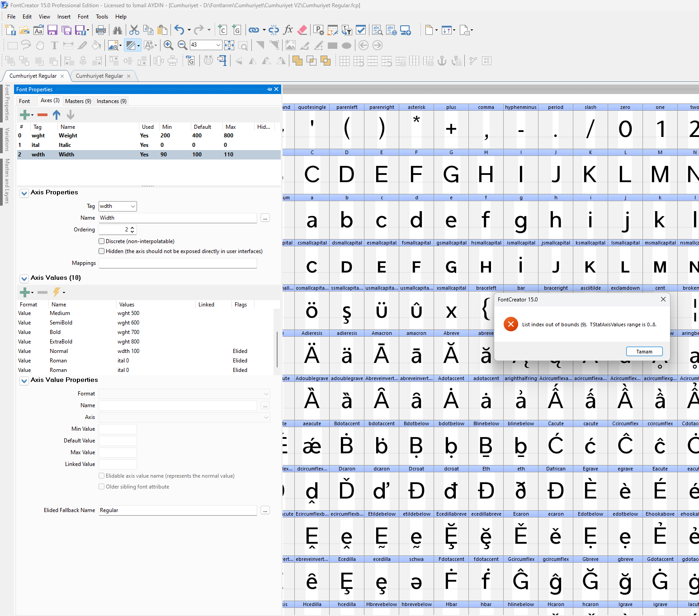
Task: Click the ellipsis button next to axis Name
Action: [265, 218]
